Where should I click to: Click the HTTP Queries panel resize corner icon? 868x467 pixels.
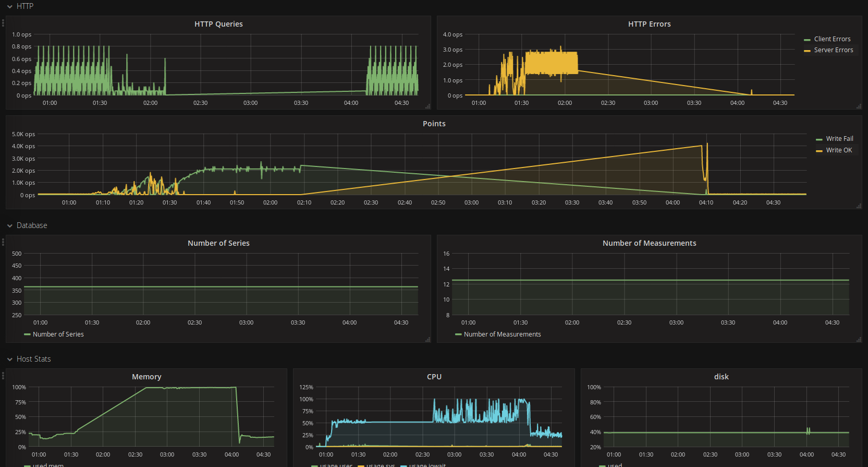click(x=428, y=106)
